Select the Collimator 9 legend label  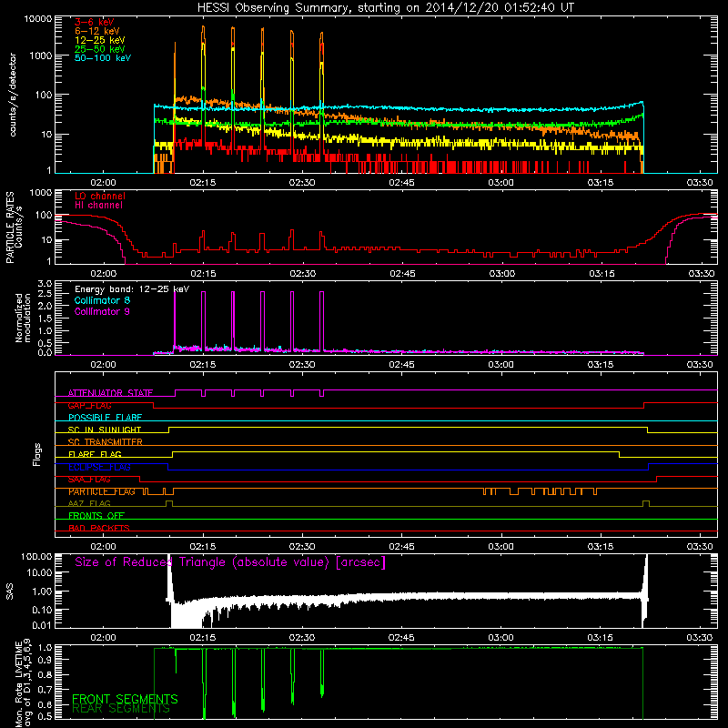102,311
